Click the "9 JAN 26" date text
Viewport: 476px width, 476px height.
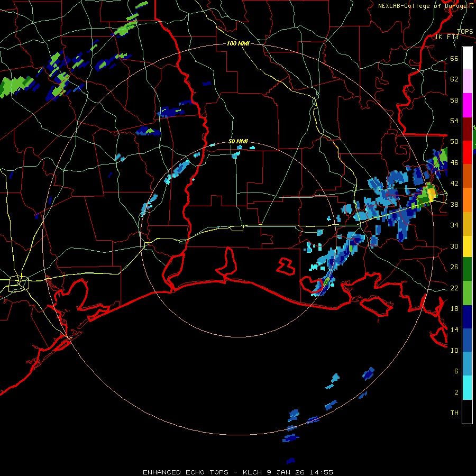[x=286, y=472]
